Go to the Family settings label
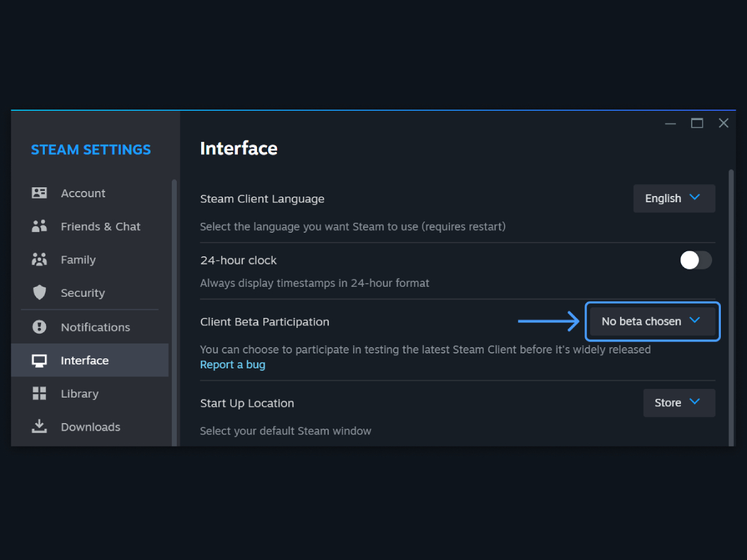The image size is (747, 560). pos(78,260)
